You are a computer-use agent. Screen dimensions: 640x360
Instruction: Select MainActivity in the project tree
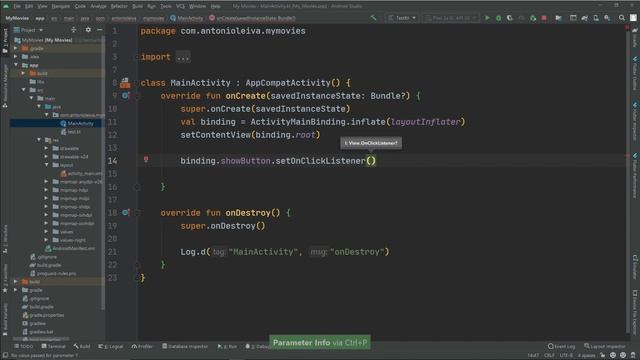click(80, 123)
